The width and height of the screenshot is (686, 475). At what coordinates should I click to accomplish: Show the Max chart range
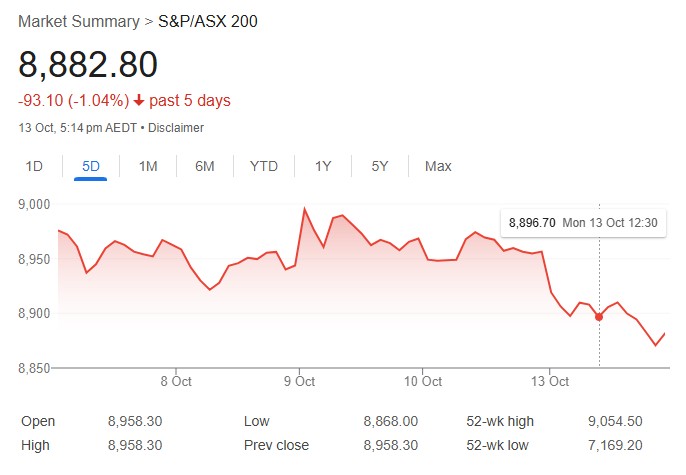(438, 166)
